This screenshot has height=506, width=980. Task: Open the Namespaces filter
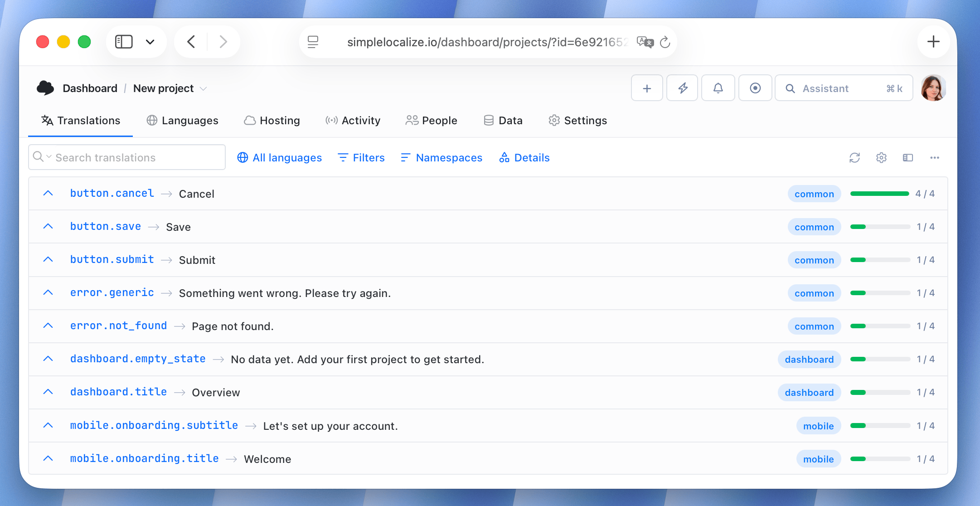point(441,158)
